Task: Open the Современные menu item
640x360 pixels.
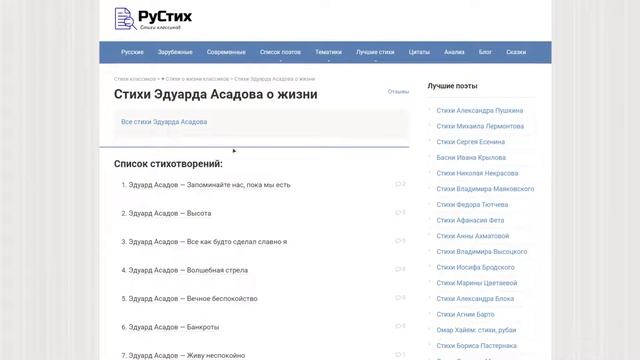Action: [226, 52]
